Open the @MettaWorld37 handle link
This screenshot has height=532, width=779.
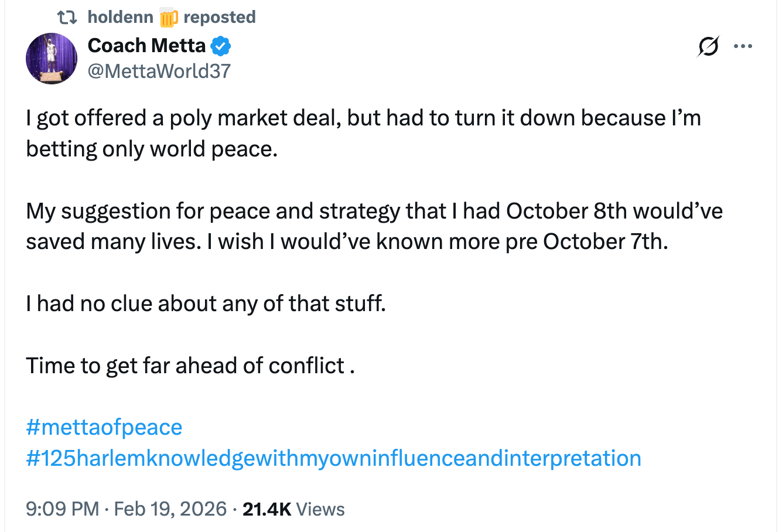[x=159, y=71]
